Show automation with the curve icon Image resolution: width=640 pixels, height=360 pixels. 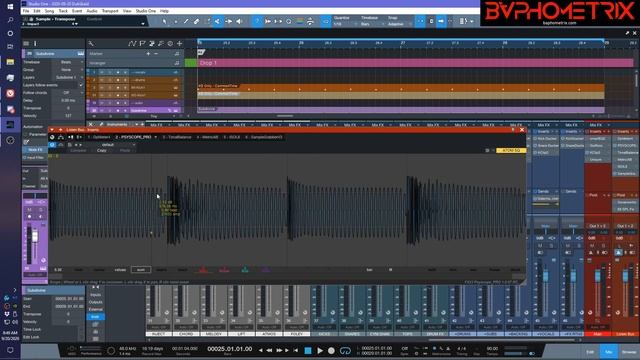pyautogui.click(x=132, y=43)
